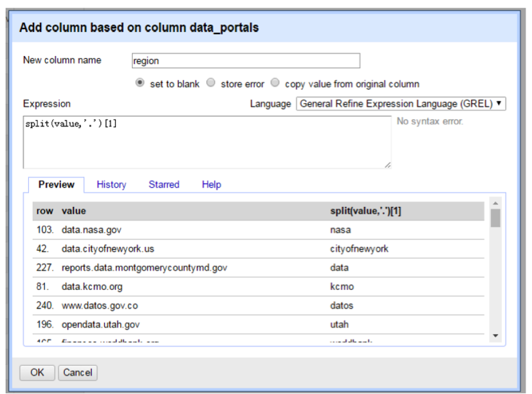Image resolution: width=532 pixels, height=394 pixels.
Task: Focus the Expression text area
Action: point(207,143)
